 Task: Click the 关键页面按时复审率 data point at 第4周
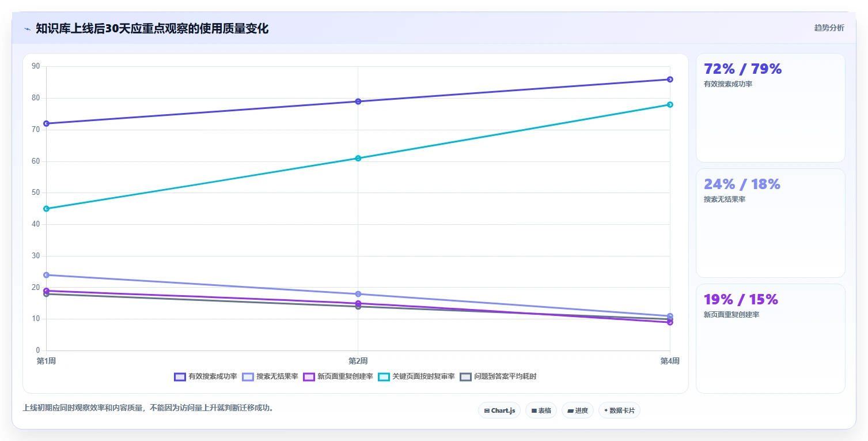point(670,104)
